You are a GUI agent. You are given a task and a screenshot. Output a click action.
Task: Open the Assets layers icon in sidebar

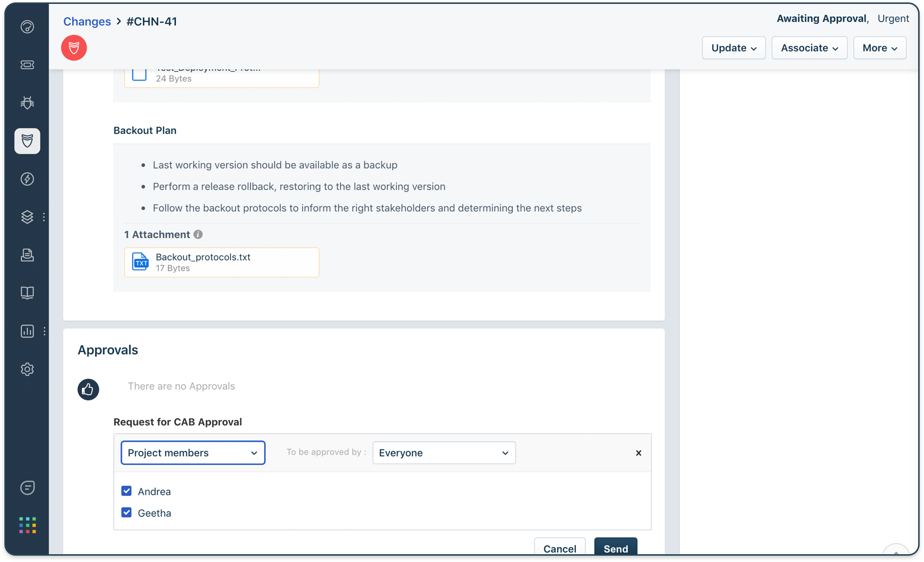point(27,217)
